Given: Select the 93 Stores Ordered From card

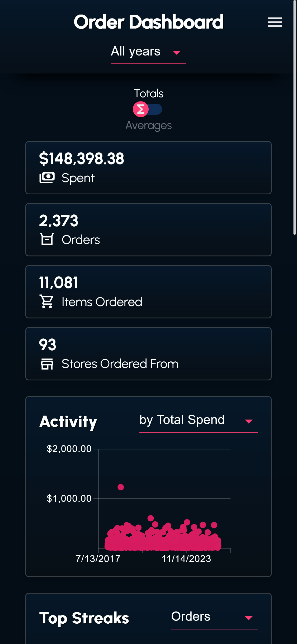Looking at the screenshot, I should coord(148,354).
